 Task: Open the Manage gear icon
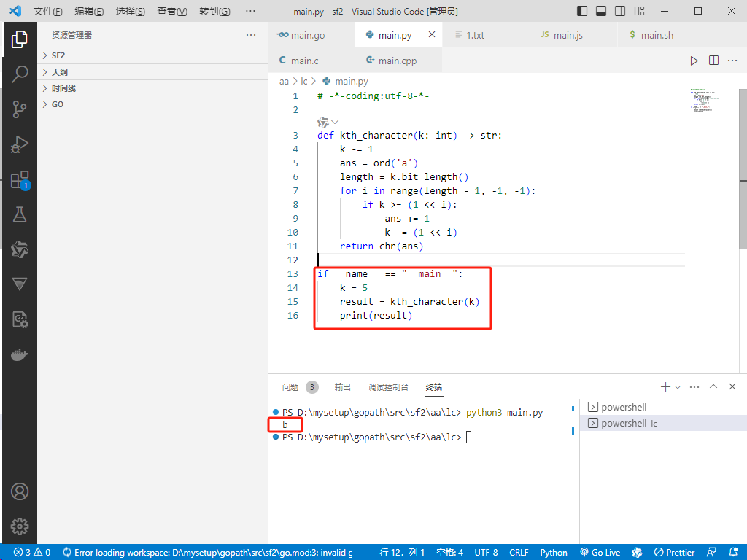[x=20, y=526]
